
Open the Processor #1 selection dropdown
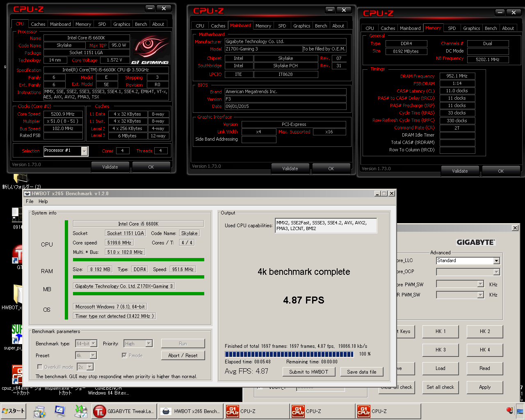coord(84,151)
